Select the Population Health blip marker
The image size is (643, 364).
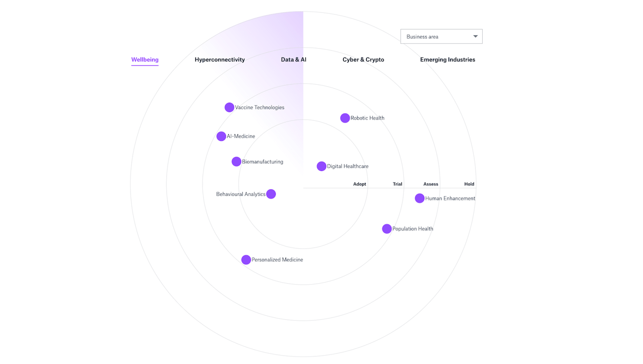[387, 229]
